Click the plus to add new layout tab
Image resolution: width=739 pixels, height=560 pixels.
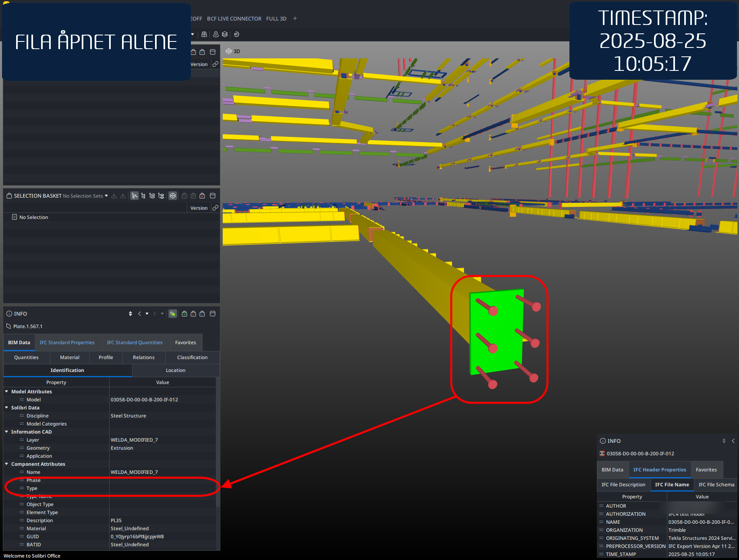[x=295, y=19]
